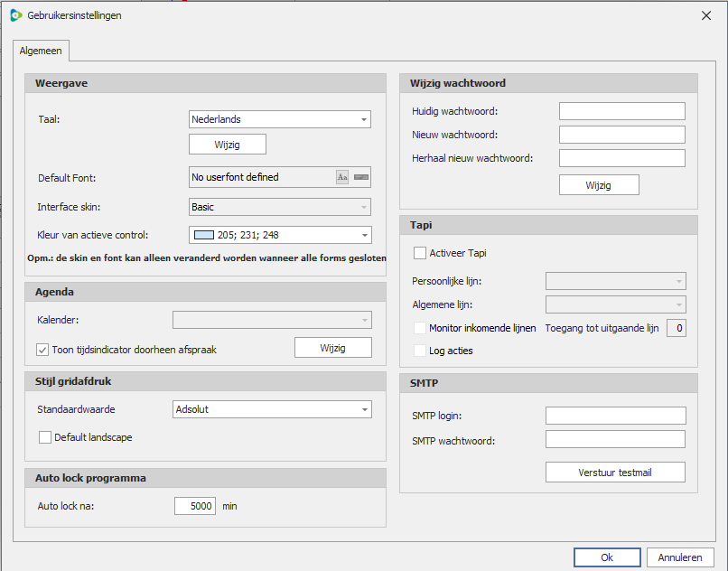Click the light blue color swatch

(204, 235)
